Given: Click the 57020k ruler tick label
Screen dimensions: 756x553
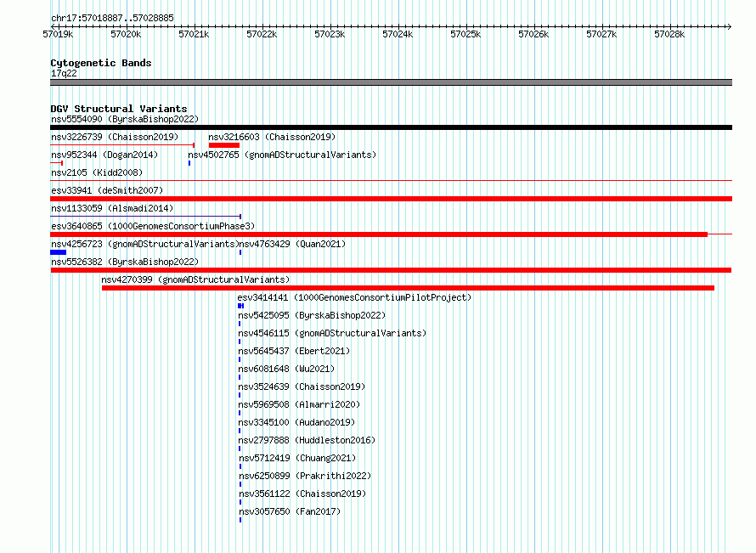Looking at the screenshot, I should click(126, 34).
